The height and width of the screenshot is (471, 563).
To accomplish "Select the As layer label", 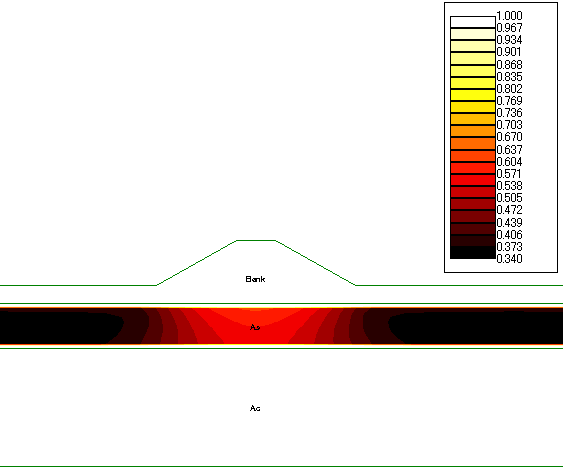I will click(255, 327).
